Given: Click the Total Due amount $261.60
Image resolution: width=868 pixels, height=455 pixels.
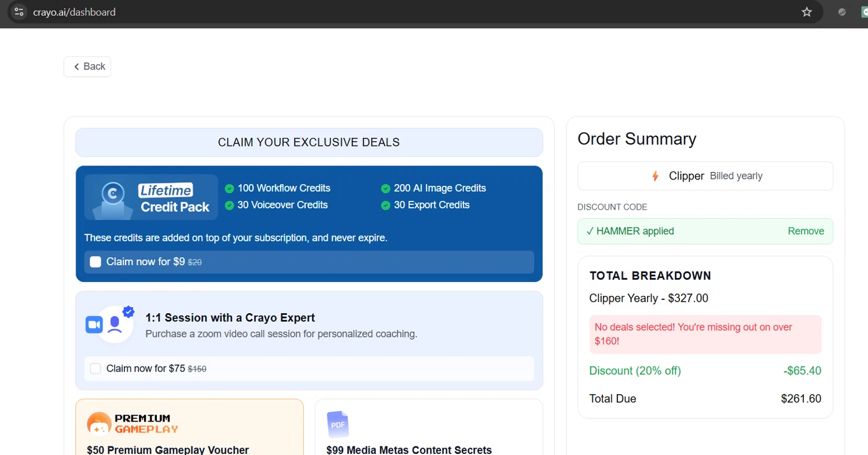Looking at the screenshot, I should click(x=801, y=399).
